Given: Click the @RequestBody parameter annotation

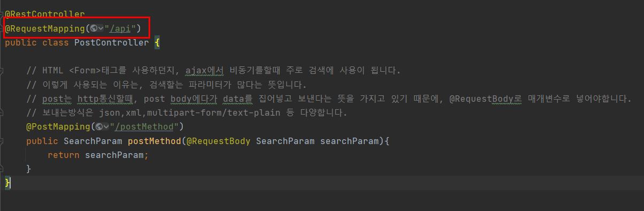Looking at the screenshot, I should pyautogui.click(x=219, y=141).
